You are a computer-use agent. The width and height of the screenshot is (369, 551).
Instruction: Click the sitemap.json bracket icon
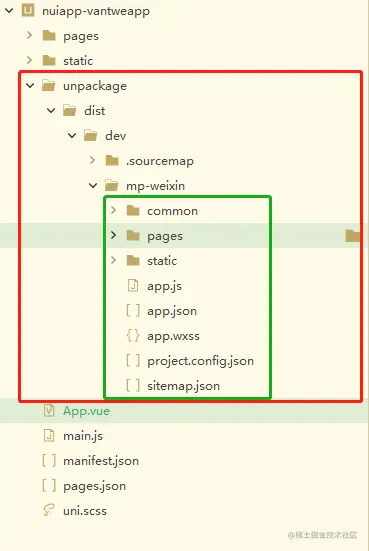click(x=133, y=385)
